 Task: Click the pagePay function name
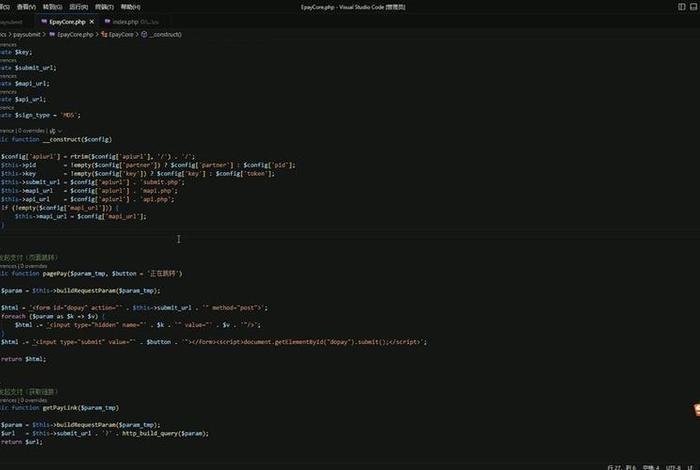(x=55, y=273)
